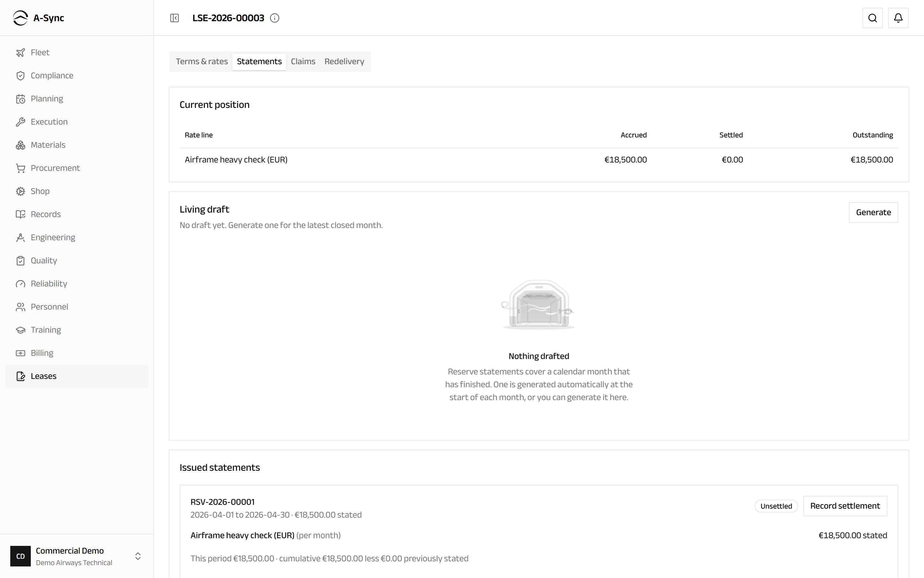Image resolution: width=924 pixels, height=578 pixels.
Task: Open notifications bell
Action: point(898,18)
